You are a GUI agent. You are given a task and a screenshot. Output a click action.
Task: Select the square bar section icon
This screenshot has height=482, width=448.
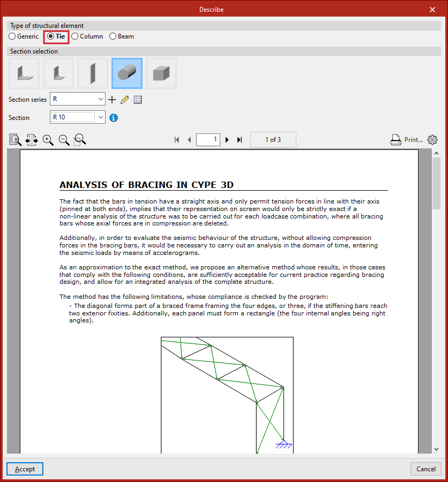click(x=161, y=73)
